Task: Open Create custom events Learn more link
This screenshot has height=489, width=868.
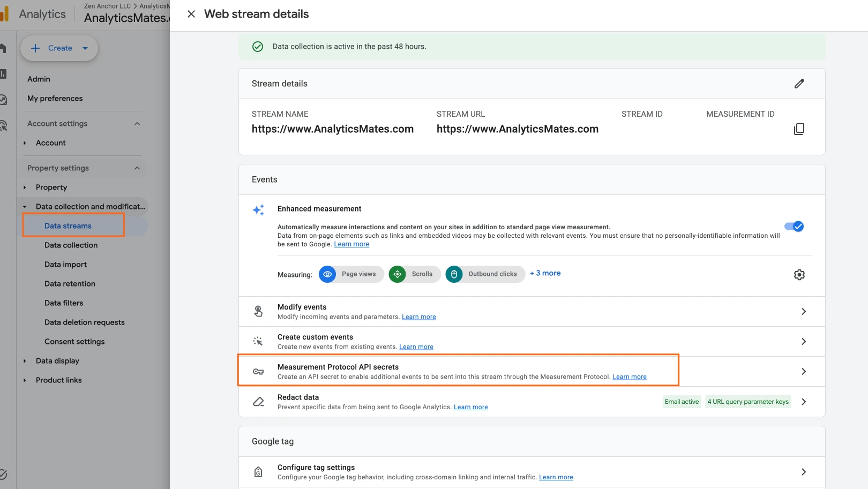Action: 416,347
